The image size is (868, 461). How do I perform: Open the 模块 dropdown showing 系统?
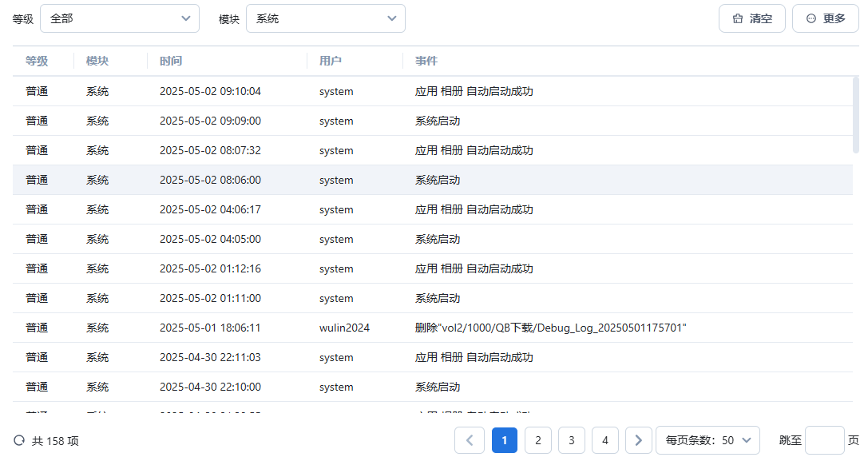(x=326, y=18)
